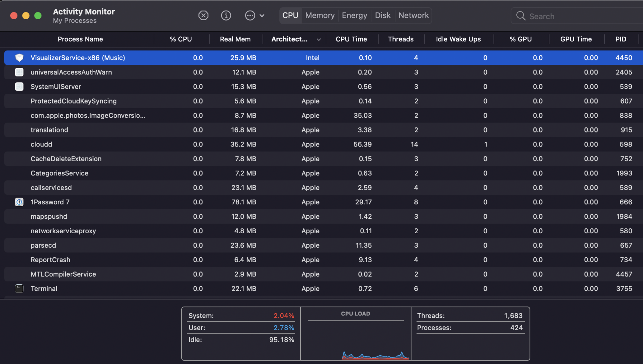Sort by the % CPU column header
Viewport: 643px width, 364px height.
pyautogui.click(x=181, y=39)
